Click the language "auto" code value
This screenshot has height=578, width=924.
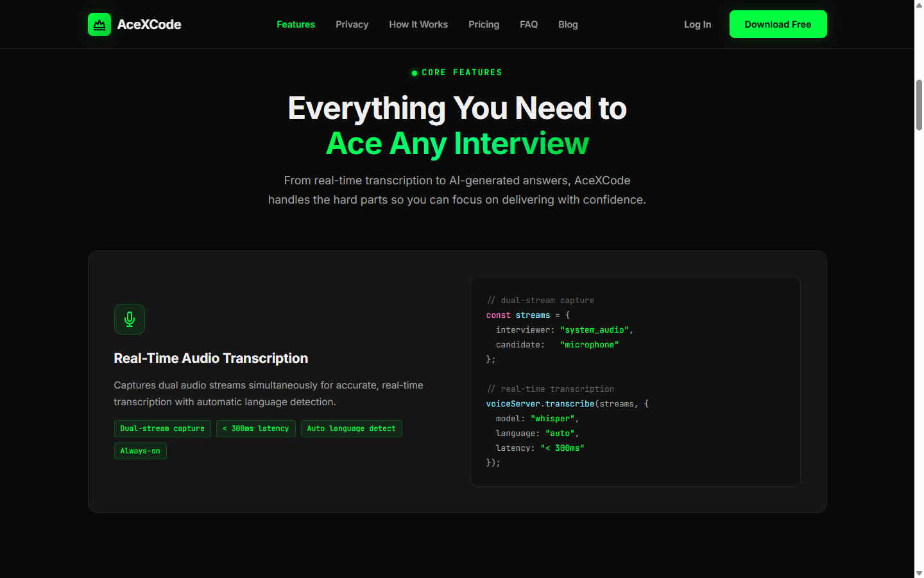560,433
